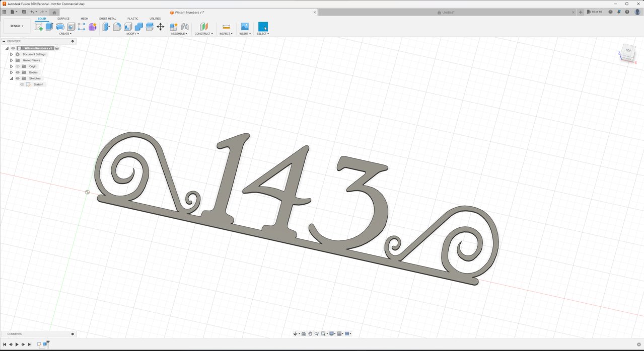Click the extrude feature in timeline
644x351 pixels.
coord(45,344)
